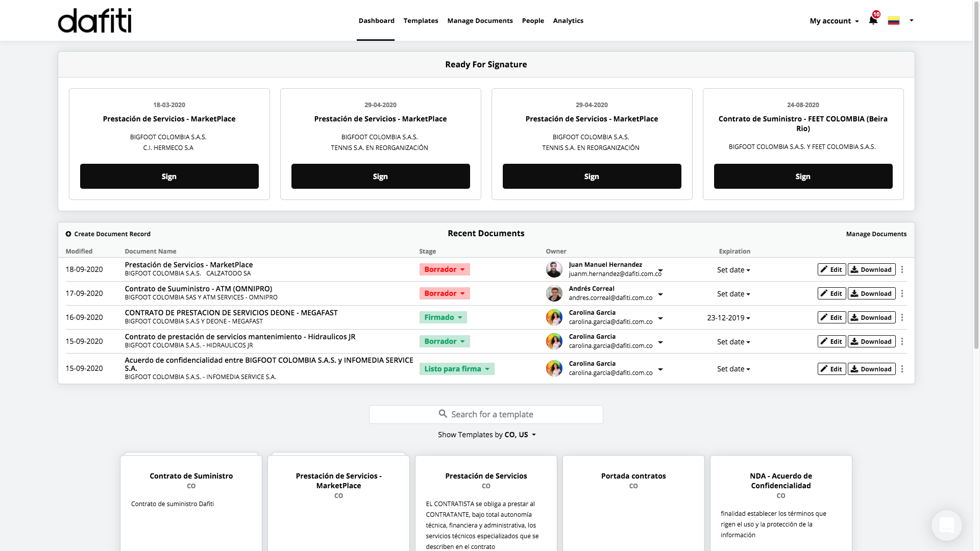The height and width of the screenshot is (551, 980).
Task: Download the DEONE - MEGAFAST contract
Action: (x=871, y=317)
